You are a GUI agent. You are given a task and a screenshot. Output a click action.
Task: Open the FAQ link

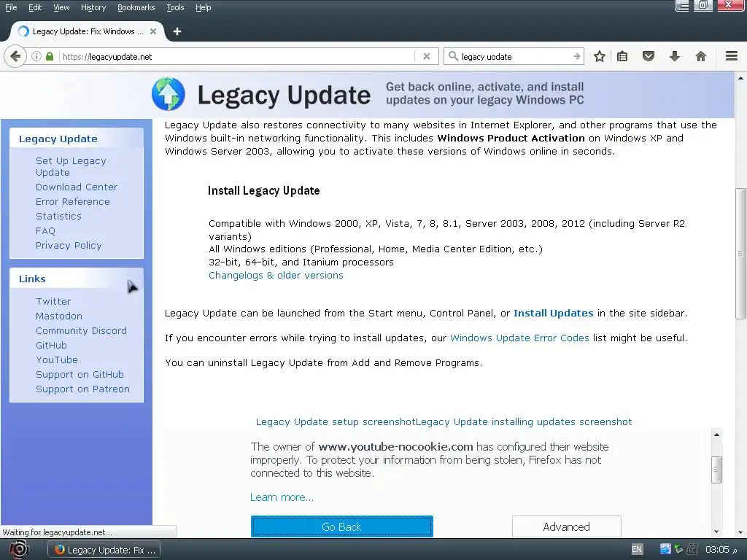click(45, 231)
